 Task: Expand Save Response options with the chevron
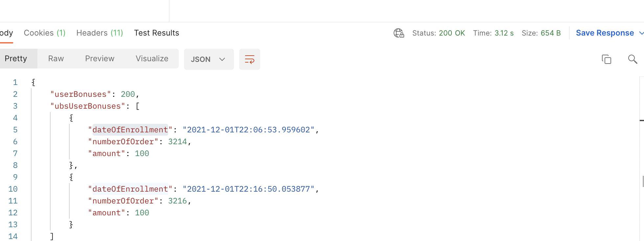click(x=641, y=33)
